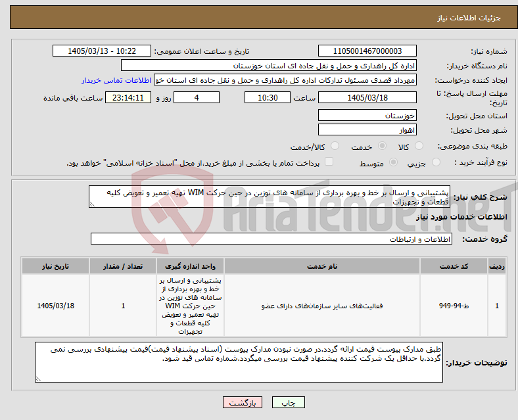
Task: Click the resize handle of buyer notes textarea
Action: tap(38, 379)
